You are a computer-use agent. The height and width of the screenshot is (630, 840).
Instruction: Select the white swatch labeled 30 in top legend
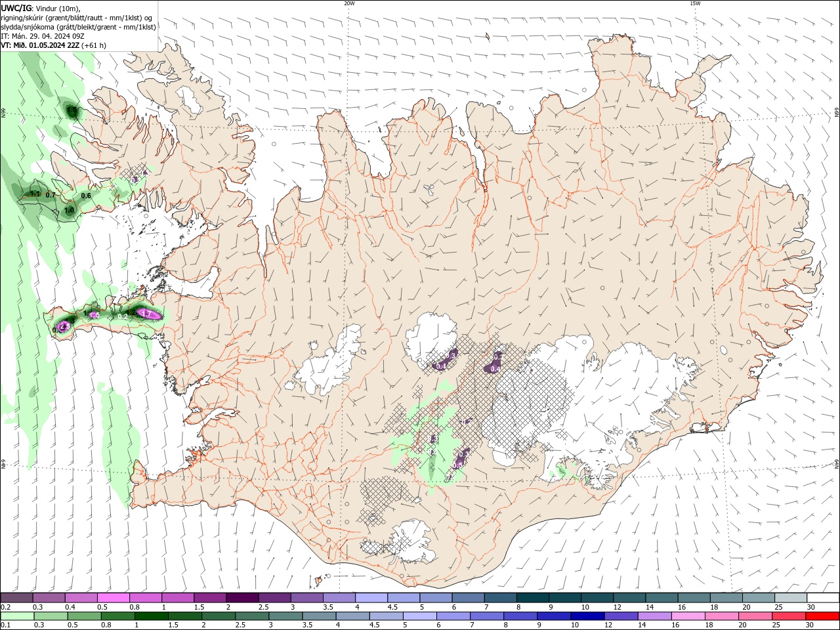point(822,598)
